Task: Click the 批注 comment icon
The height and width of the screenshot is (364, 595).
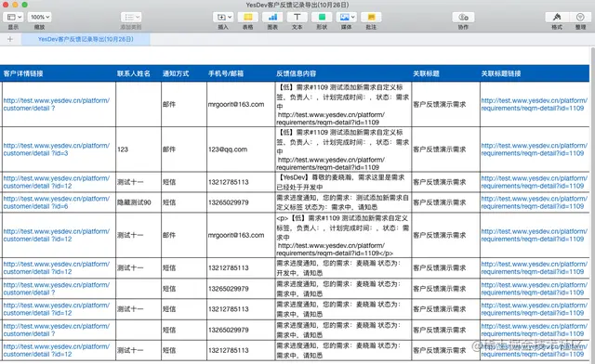Action: (371, 17)
